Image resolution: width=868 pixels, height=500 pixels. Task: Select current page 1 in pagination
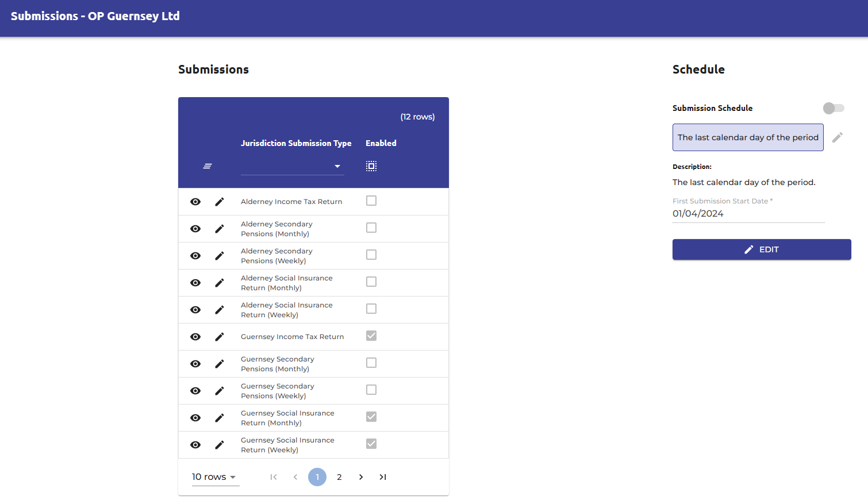317,477
